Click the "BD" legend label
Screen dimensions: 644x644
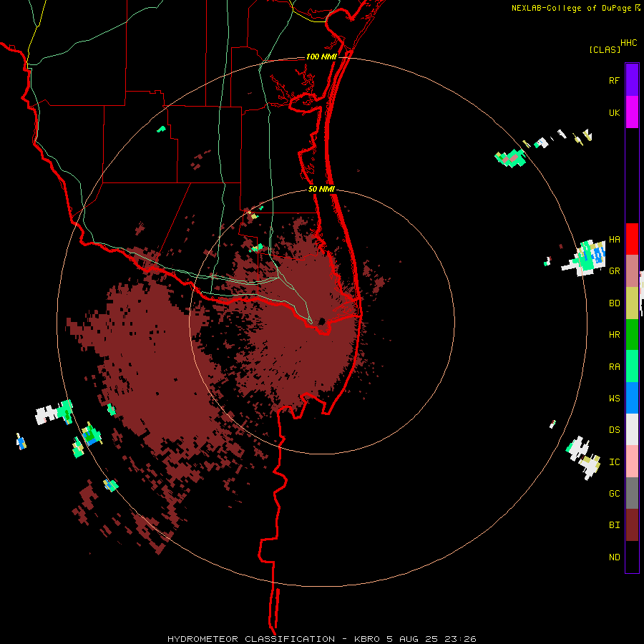tap(614, 303)
